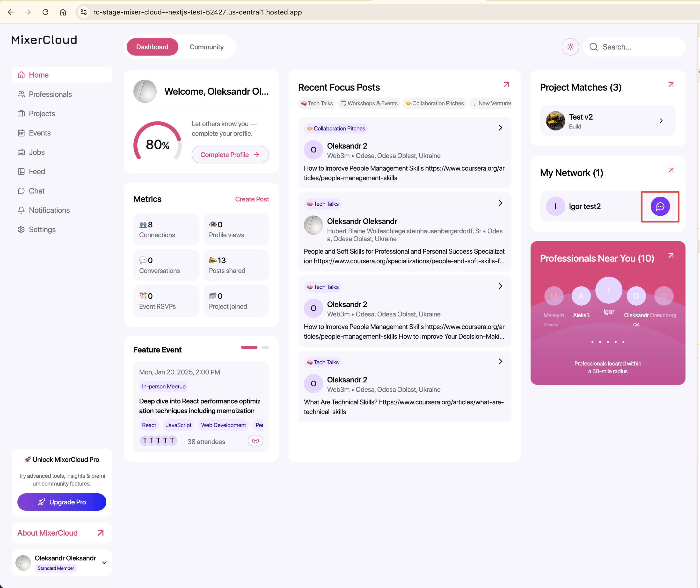The width and height of the screenshot is (700, 588).
Task: Filter posts by Tech Talks chip
Action: pos(317,103)
